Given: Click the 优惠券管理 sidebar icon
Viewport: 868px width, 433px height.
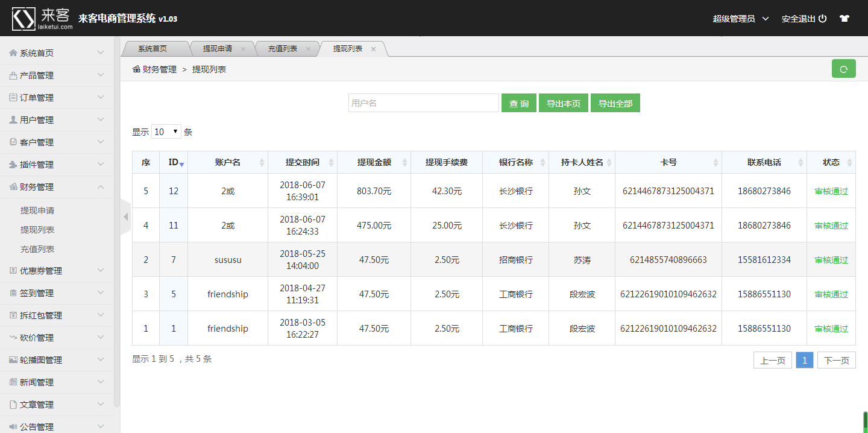Looking at the screenshot, I should 13,271.
